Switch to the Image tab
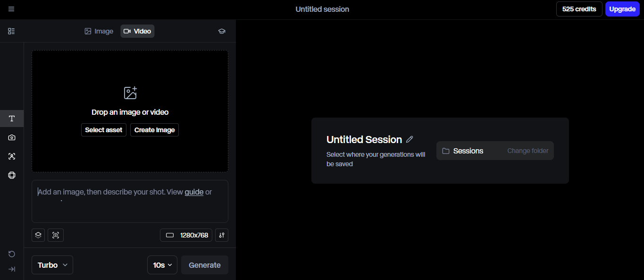This screenshot has width=644, height=280. tap(99, 31)
